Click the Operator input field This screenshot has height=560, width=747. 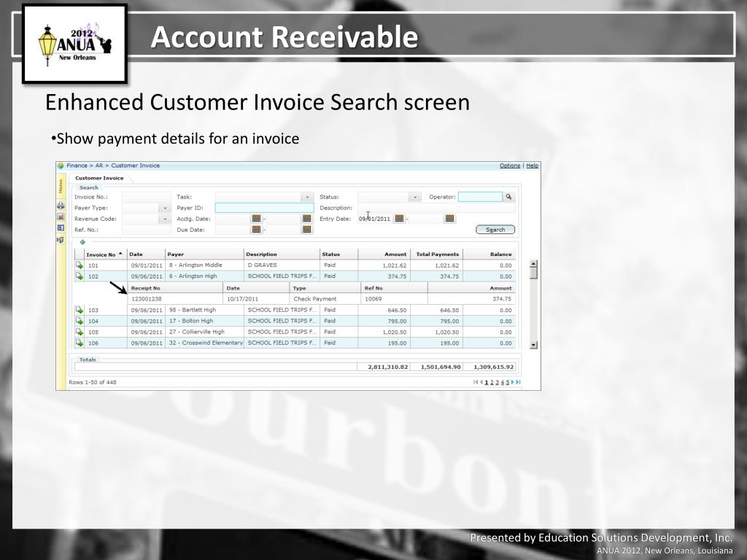[480, 197]
